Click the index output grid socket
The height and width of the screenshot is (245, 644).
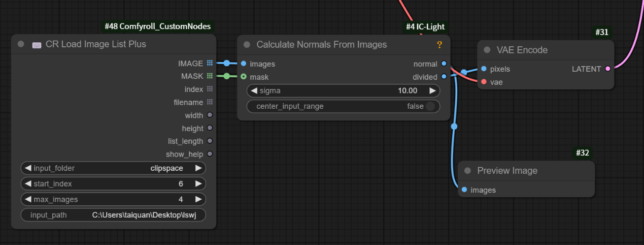[x=210, y=89]
